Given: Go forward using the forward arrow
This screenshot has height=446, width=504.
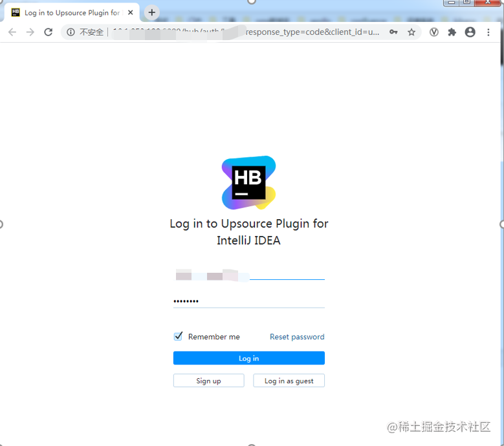Looking at the screenshot, I should click(x=30, y=32).
